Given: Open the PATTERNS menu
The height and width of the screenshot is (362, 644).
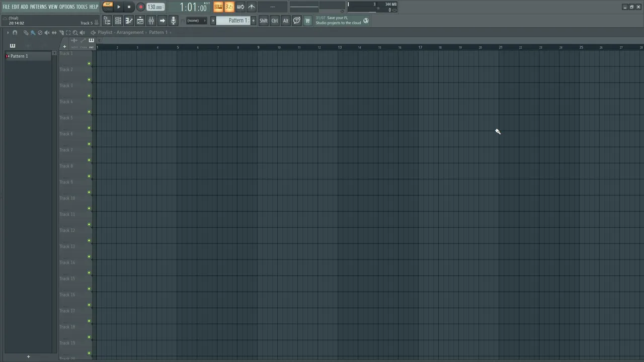Looking at the screenshot, I should (x=38, y=7).
